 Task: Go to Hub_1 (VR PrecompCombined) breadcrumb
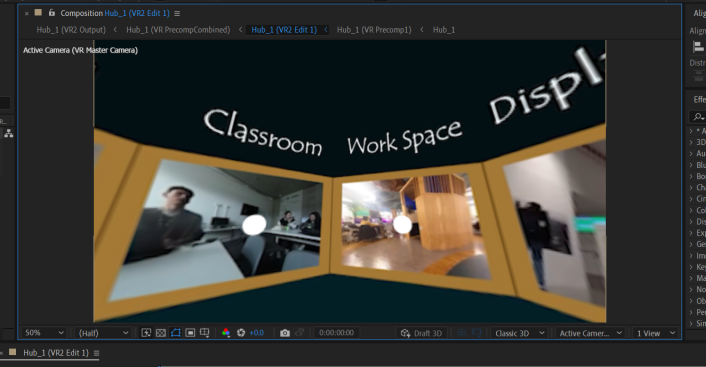(x=178, y=30)
